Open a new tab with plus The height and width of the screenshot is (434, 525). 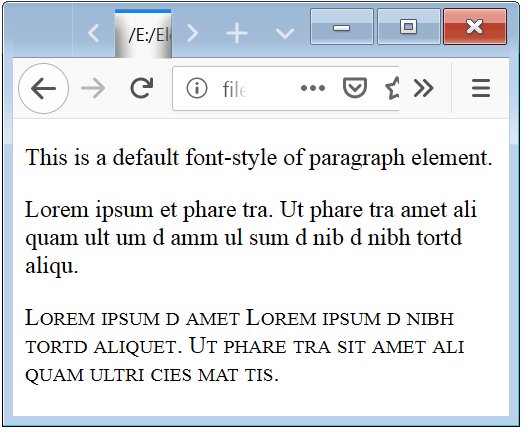(x=237, y=33)
